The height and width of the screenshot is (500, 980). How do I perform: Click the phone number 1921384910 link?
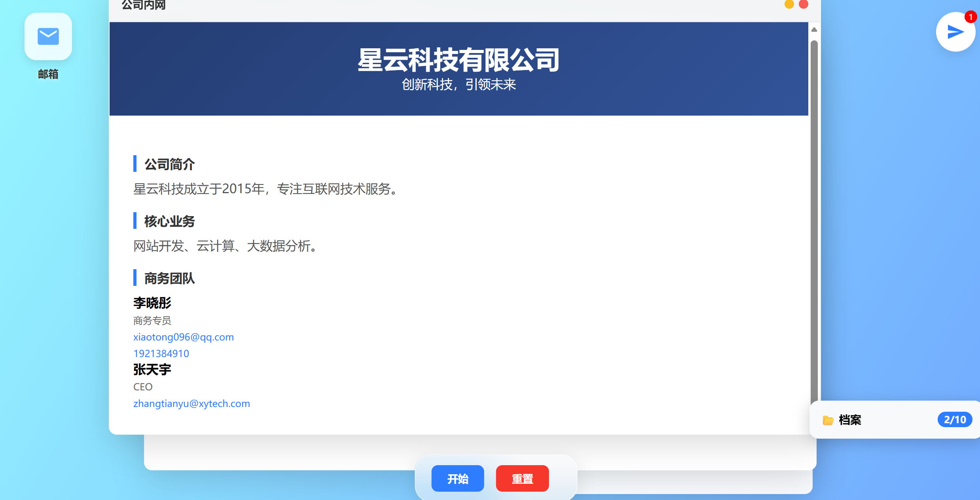point(161,354)
